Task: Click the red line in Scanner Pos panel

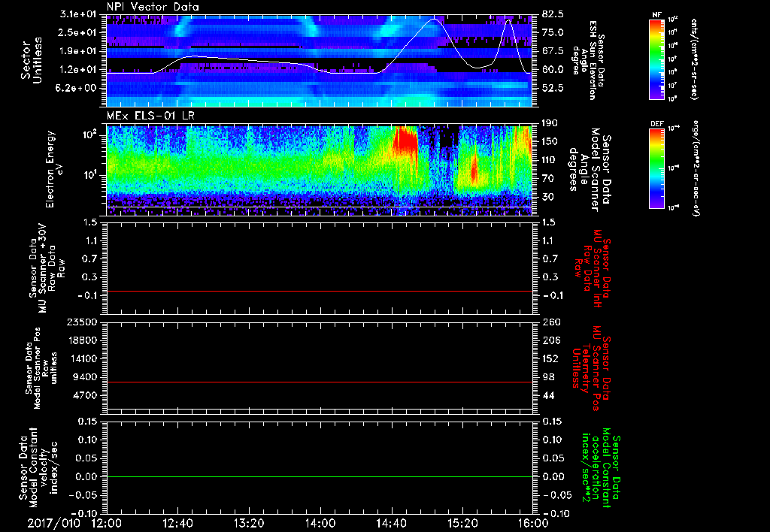Action: click(320, 382)
